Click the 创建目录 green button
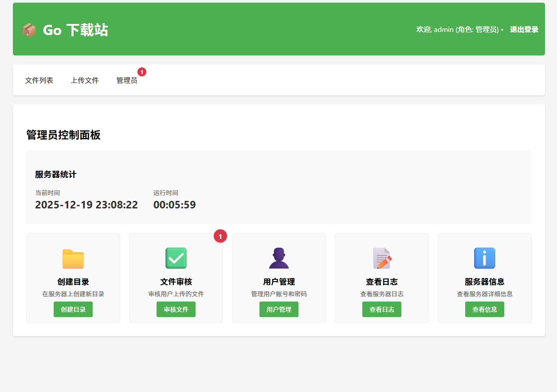 click(x=73, y=309)
